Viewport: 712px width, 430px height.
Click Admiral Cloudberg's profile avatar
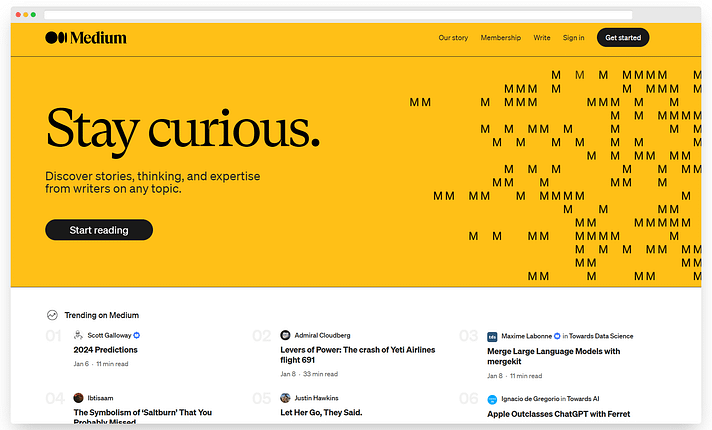click(285, 336)
